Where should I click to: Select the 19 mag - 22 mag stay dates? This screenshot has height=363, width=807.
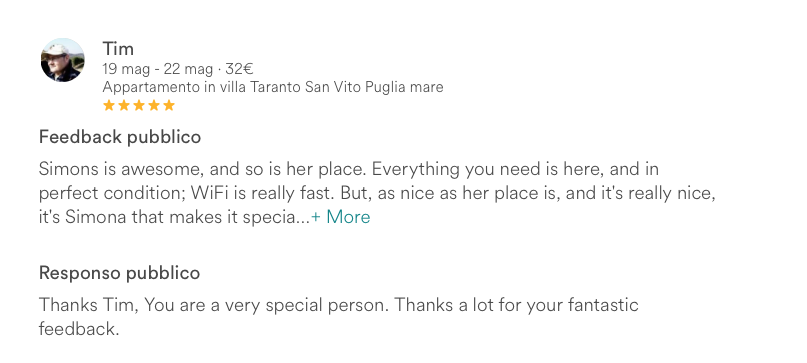(x=157, y=68)
